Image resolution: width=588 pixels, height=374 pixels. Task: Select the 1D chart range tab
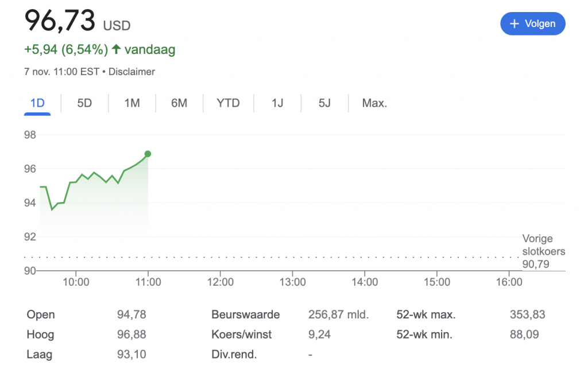coord(37,103)
